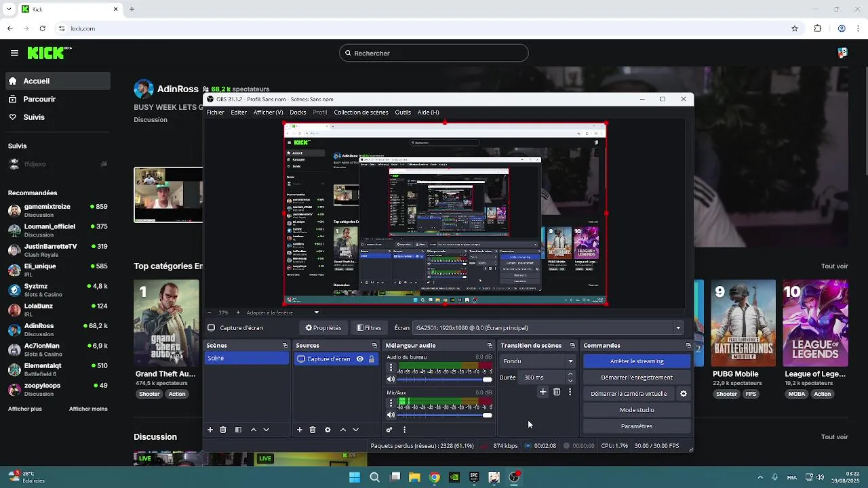Open scene filters icon in Scènes panel

point(238,430)
